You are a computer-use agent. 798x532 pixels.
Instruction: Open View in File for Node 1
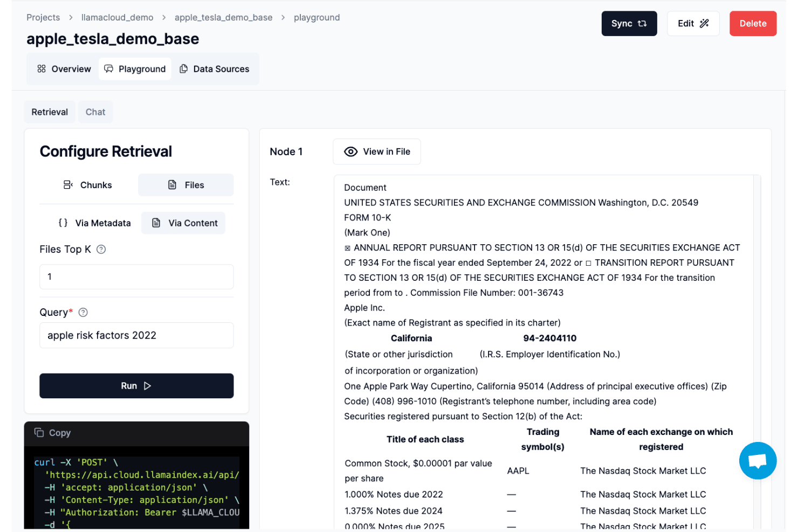pos(377,152)
